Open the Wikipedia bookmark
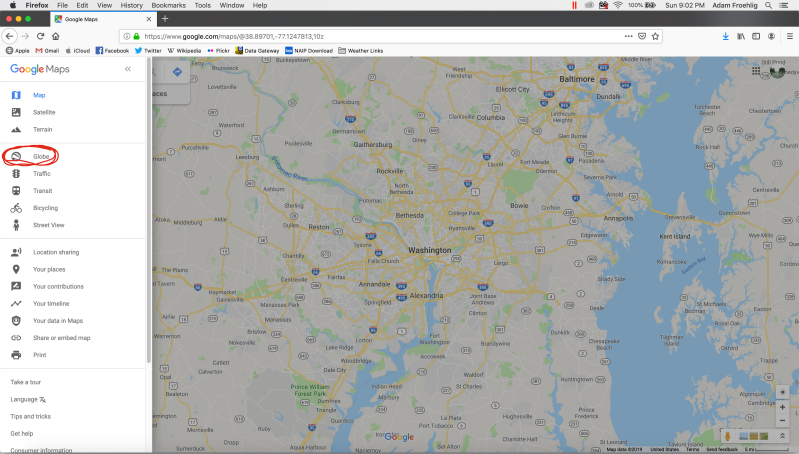Screen dimensions: 799x454 [x=184, y=50]
